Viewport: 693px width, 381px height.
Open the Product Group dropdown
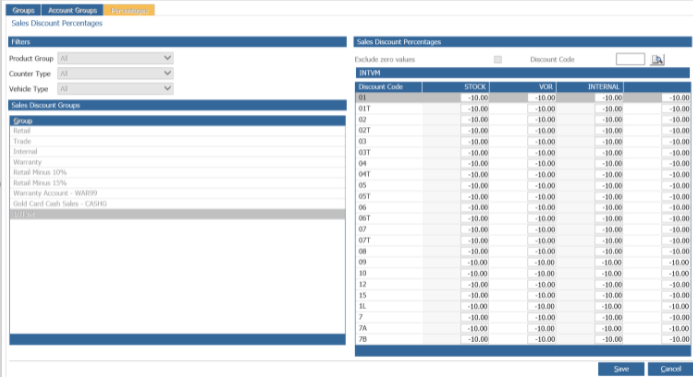click(x=115, y=58)
